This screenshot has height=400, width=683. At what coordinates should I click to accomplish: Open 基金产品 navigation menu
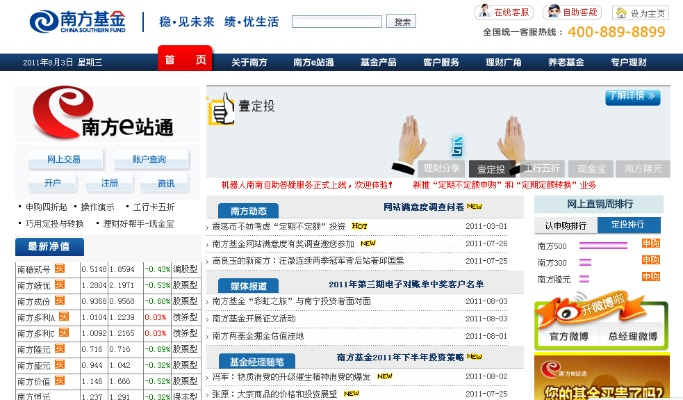click(x=377, y=62)
